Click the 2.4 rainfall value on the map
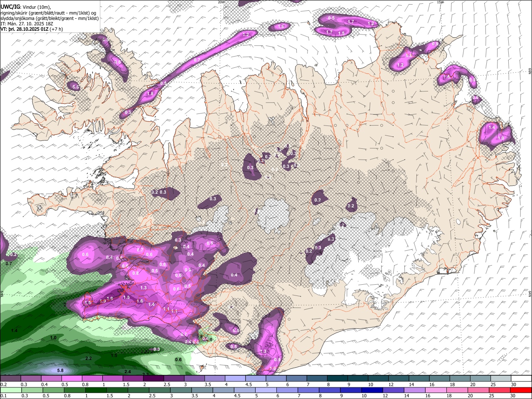 (128, 372)
